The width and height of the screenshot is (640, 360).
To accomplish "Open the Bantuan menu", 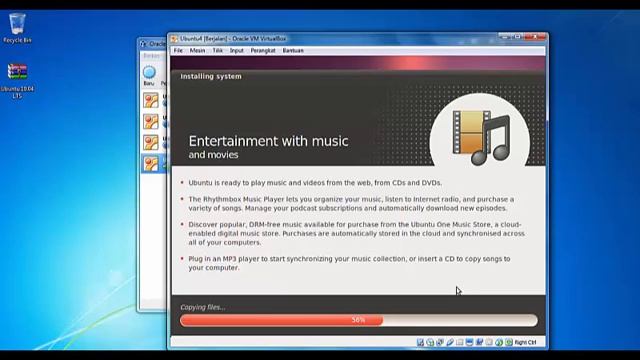I will tap(293, 51).
